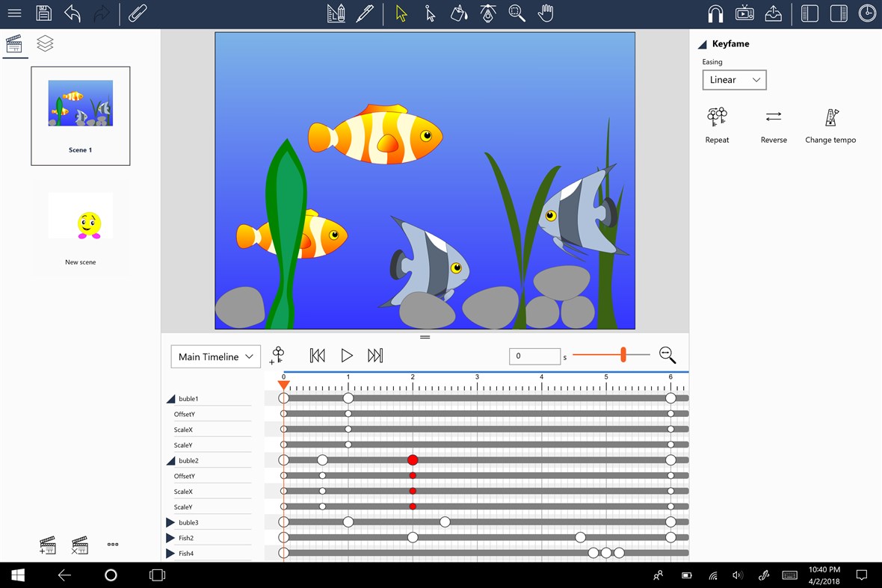Screen dimensions: 882x588
Task: Toggle the right panel visibility
Action: [x=839, y=13]
